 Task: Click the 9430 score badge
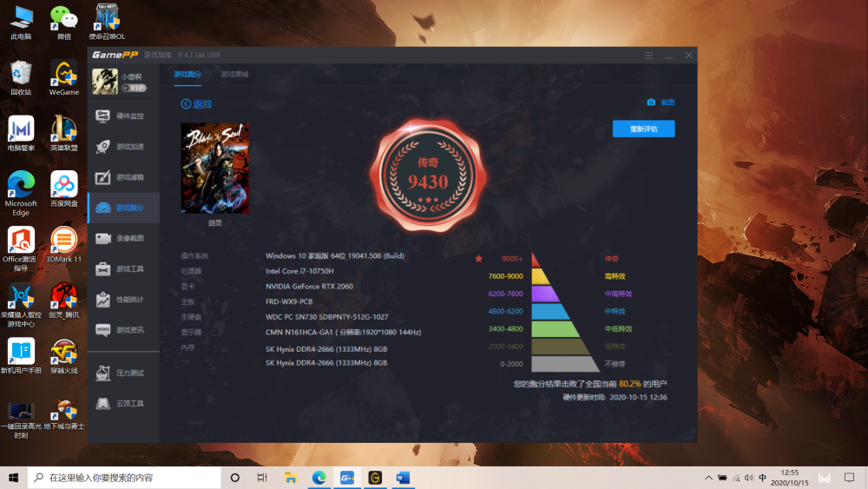coord(428,175)
